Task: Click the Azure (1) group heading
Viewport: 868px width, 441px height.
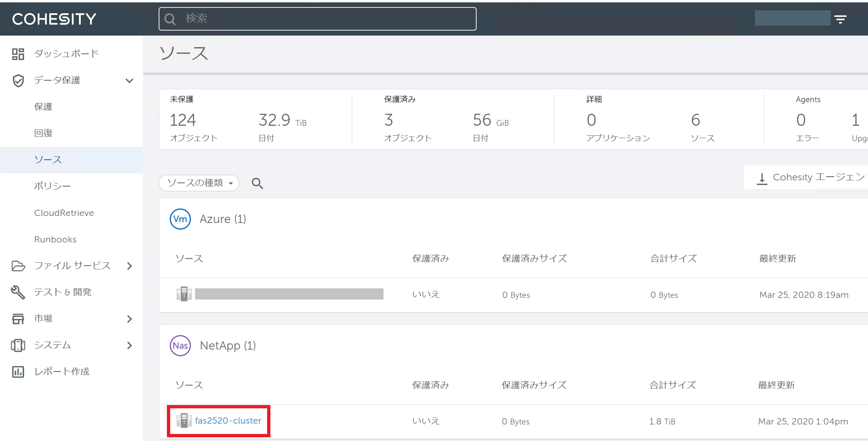Action: (x=223, y=219)
